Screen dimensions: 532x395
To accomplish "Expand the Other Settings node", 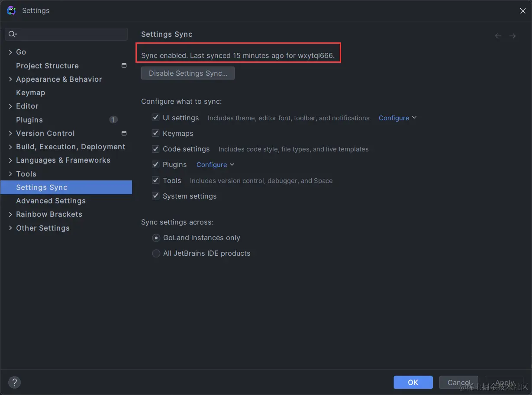I will tap(10, 228).
